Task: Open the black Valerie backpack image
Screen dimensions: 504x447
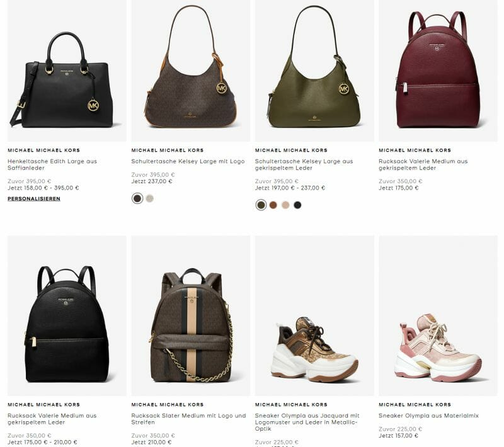Action: (67, 315)
